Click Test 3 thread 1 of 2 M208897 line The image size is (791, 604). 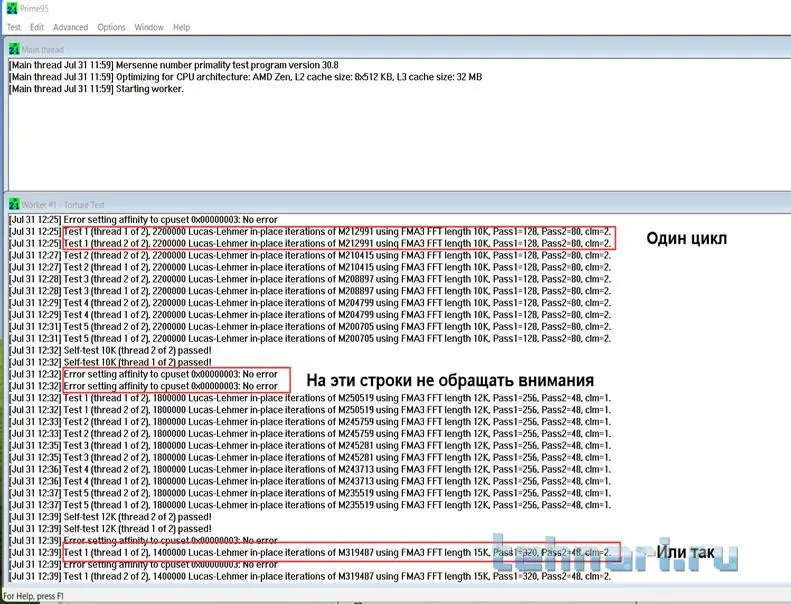310,291
